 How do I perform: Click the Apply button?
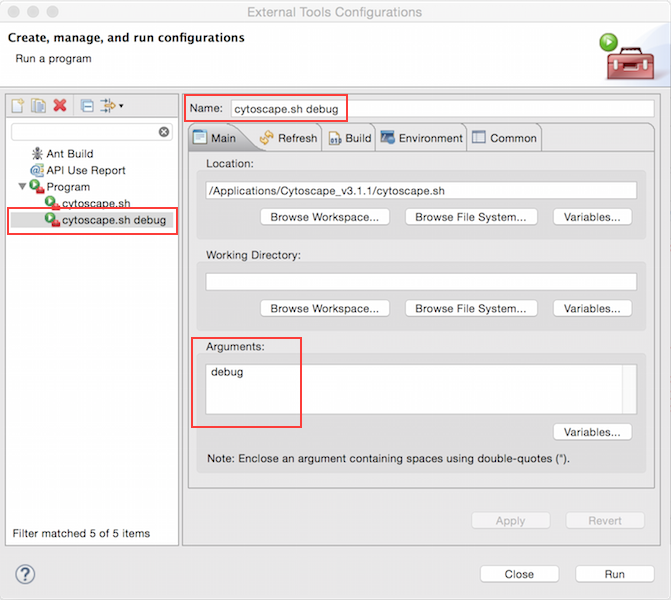click(511, 521)
